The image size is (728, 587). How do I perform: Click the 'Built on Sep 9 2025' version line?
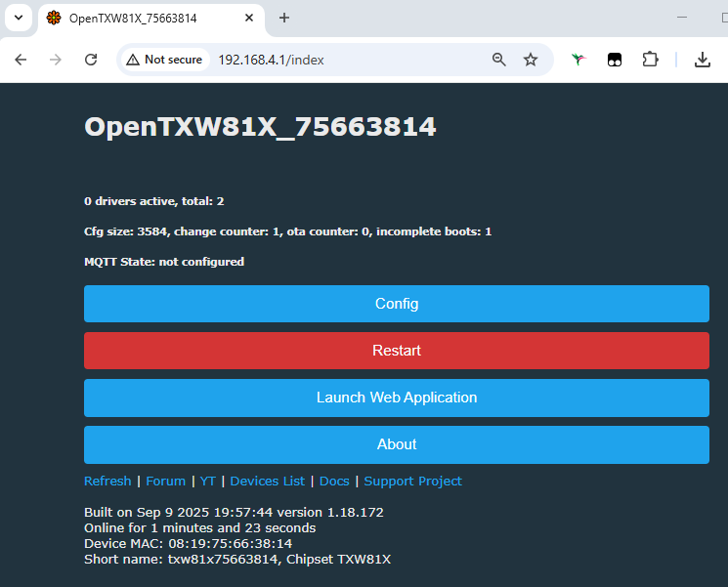point(234,513)
